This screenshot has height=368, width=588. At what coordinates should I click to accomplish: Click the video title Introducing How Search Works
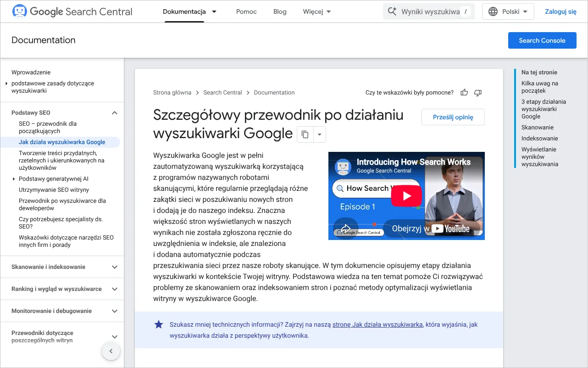414,162
